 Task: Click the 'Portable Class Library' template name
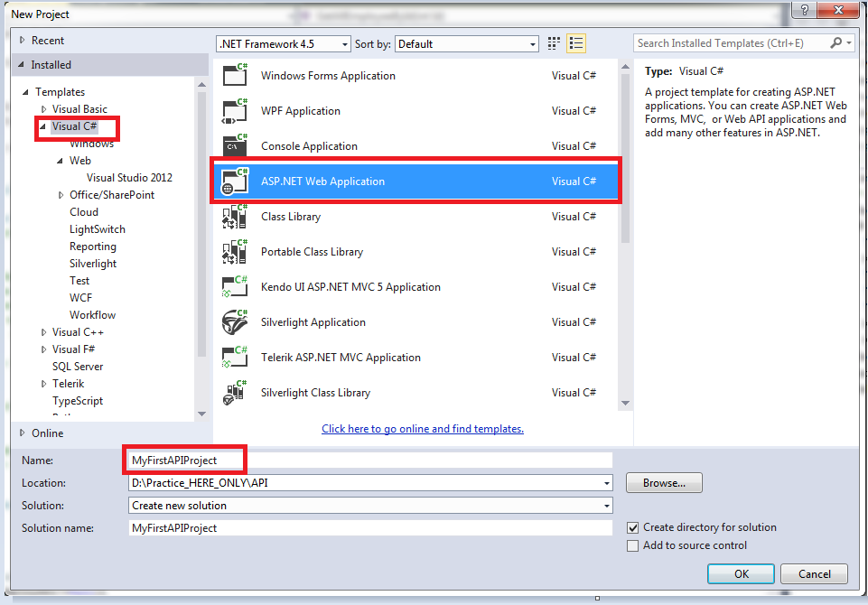[313, 252]
